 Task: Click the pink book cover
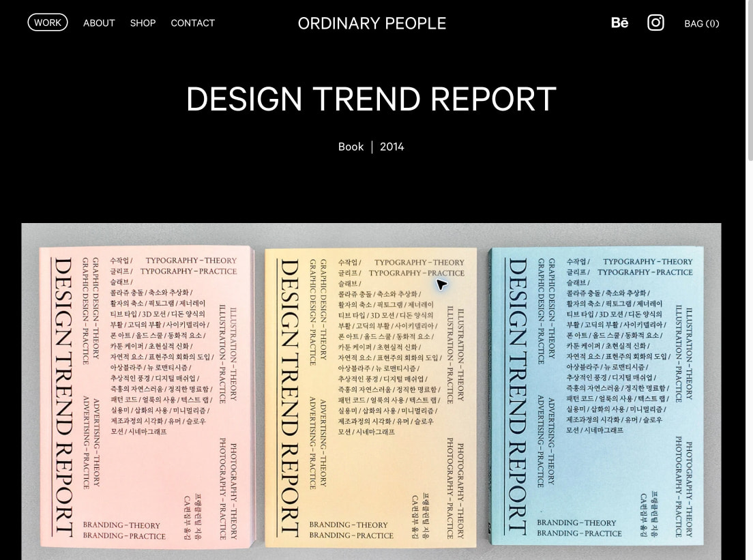point(147,397)
